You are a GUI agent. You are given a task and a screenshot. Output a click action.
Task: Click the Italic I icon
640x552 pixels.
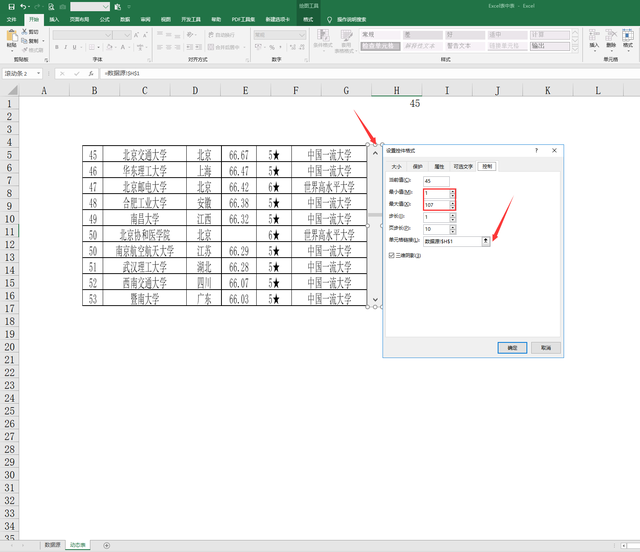point(65,47)
